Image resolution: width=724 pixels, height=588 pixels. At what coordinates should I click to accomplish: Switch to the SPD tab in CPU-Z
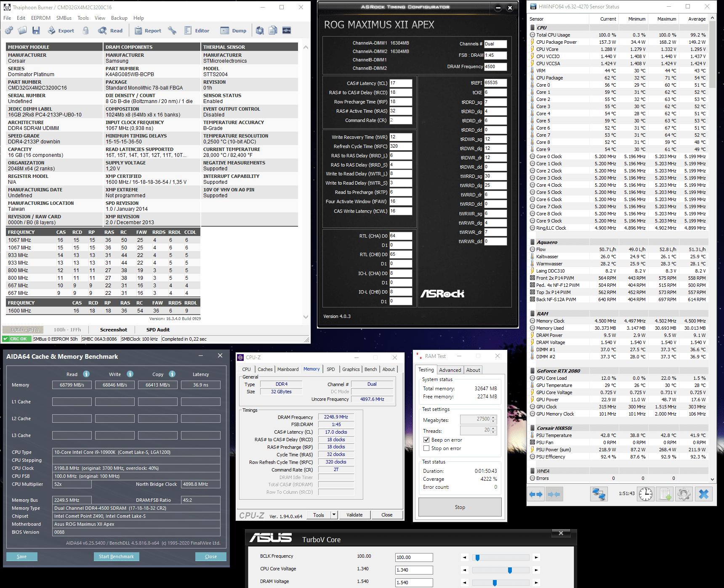pos(331,369)
